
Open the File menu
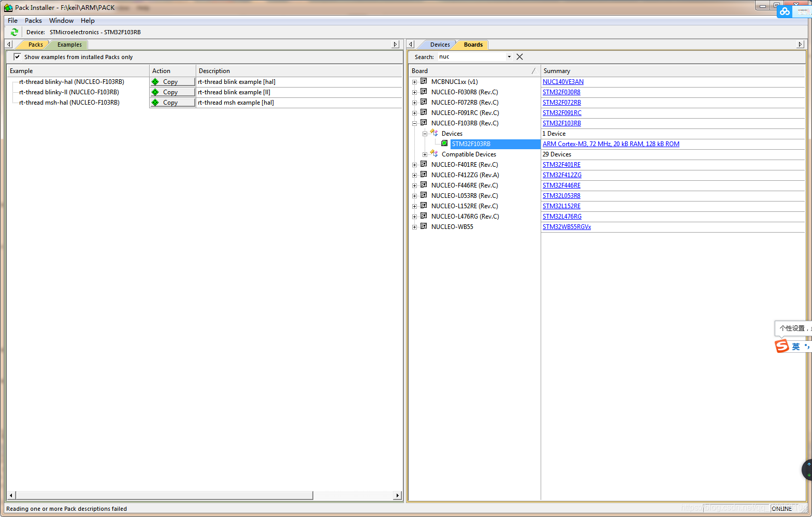pos(12,21)
